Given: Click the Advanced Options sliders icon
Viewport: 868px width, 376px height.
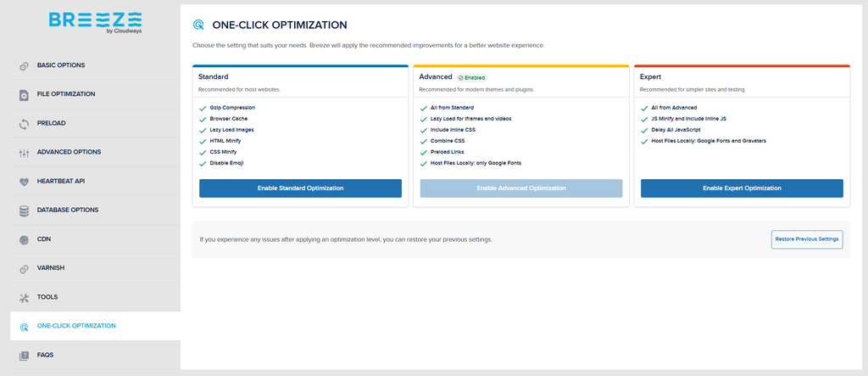Looking at the screenshot, I should 24,153.
